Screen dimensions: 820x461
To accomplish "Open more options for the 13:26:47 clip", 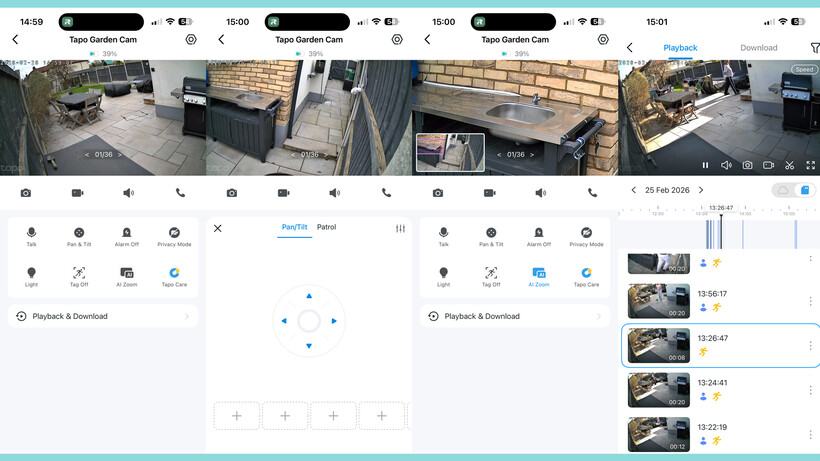I will [x=811, y=345].
